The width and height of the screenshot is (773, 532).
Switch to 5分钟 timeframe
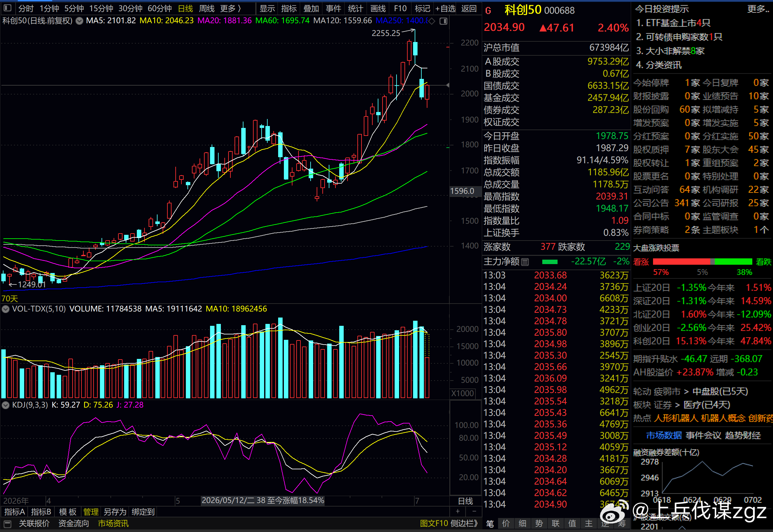(74, 8)
